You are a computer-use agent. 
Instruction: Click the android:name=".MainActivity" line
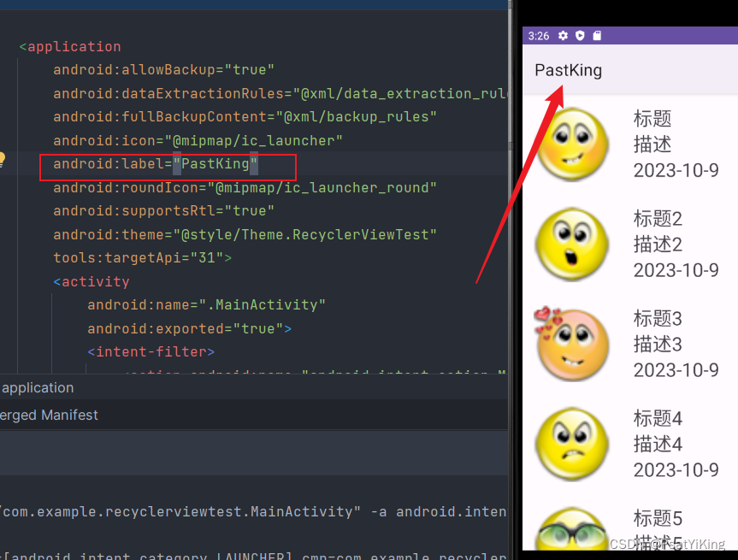[x=206, y=305]
